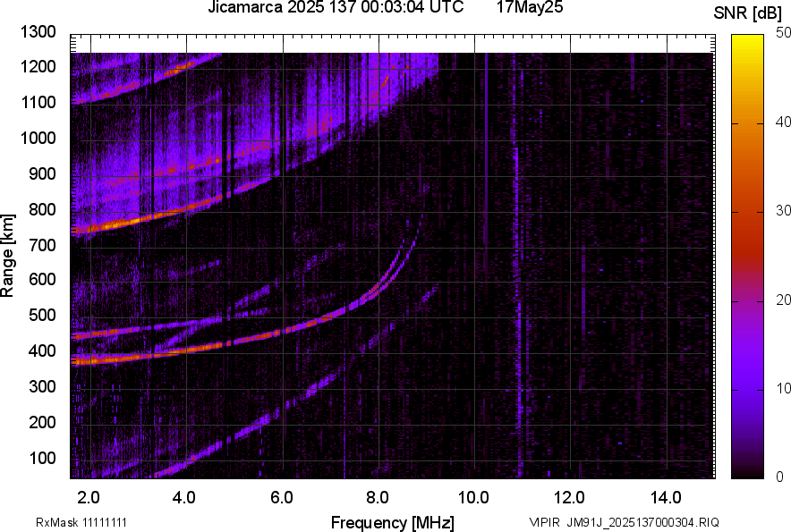Click the range tick label '800'
Image resolution: width=791 pixels, height=532 pixels.
click(42, 209)
